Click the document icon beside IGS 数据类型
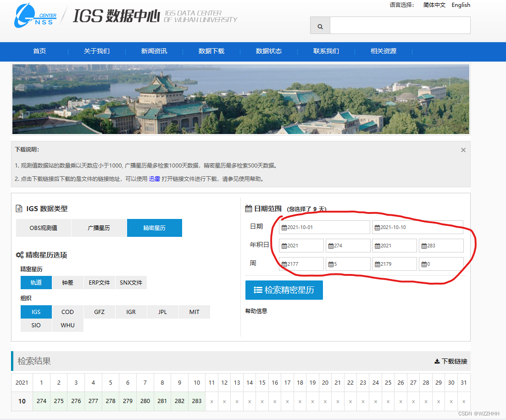The width and height of the screenshot is (506, 420). pos(20,208)
